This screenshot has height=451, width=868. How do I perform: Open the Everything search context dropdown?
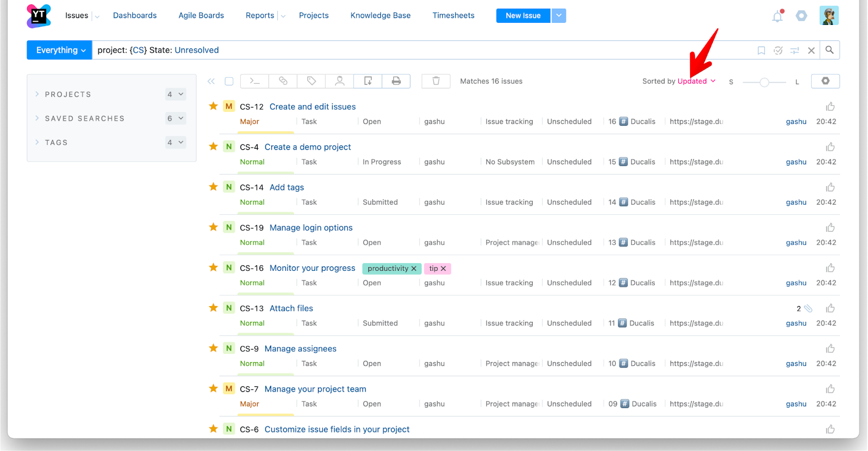(x=60, y=50)
